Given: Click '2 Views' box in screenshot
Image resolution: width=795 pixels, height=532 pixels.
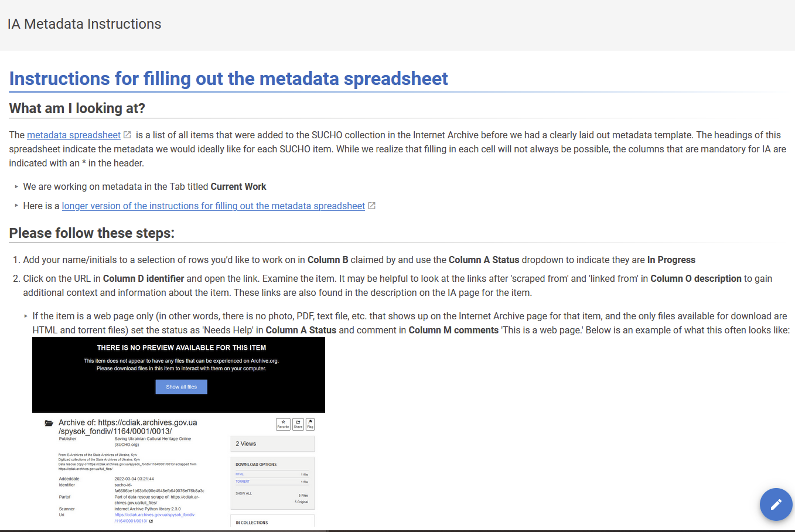Looking at the screenshot, I should point(272,444).
